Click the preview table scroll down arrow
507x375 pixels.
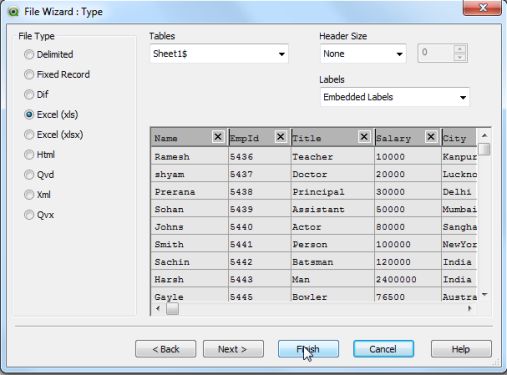(x=484, y=294)
